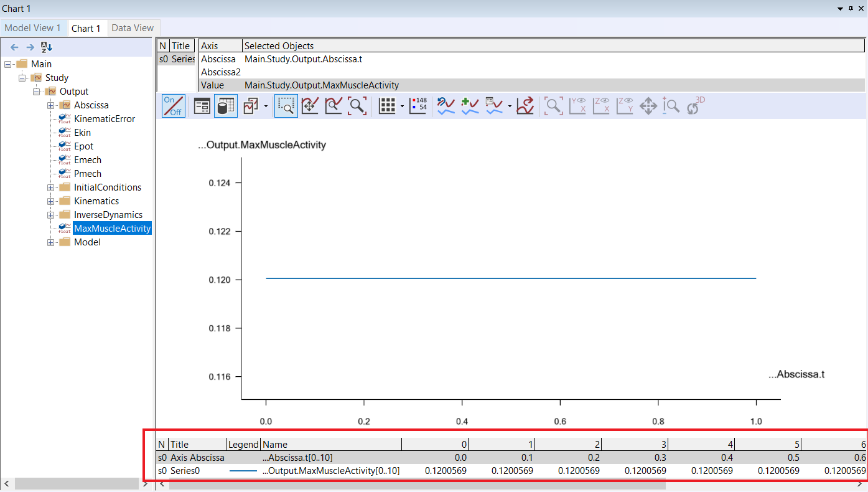Viewport: 868px width, 492px height.
Task: Collapse the Main tree node
Action: [x=8, y=64]
